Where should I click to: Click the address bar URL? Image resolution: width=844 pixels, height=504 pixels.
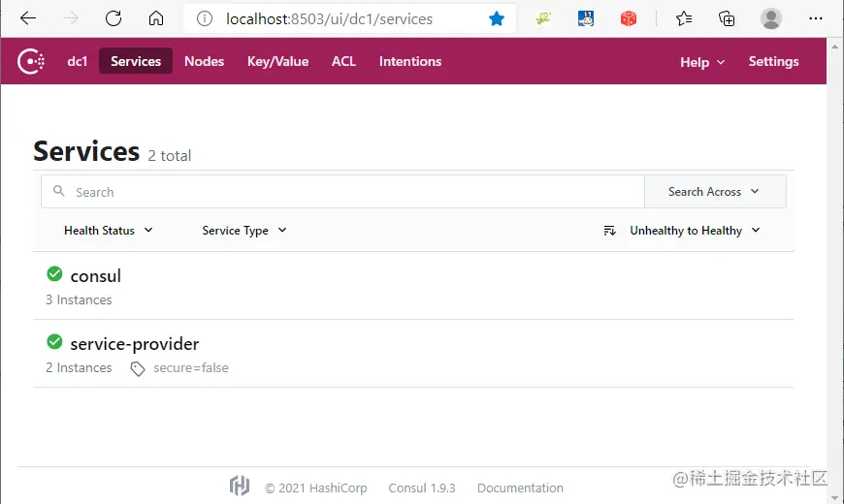[x=329, y=18]
